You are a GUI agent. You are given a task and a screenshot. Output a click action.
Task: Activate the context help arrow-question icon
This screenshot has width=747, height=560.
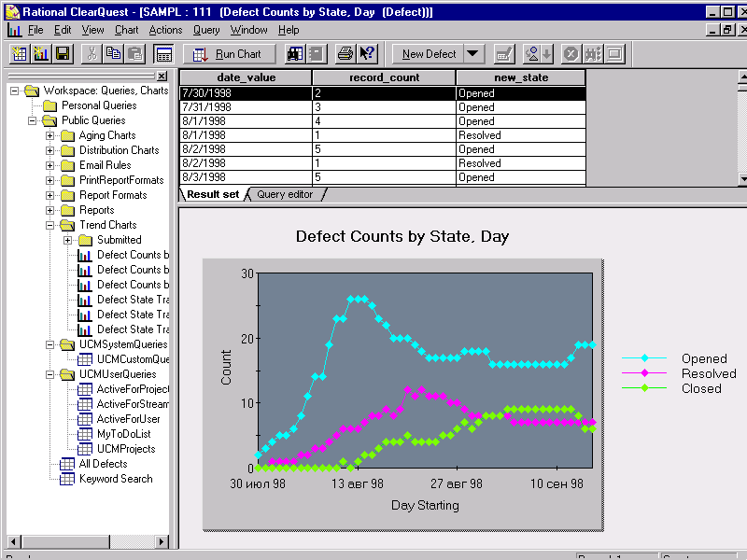coord(367,54)
